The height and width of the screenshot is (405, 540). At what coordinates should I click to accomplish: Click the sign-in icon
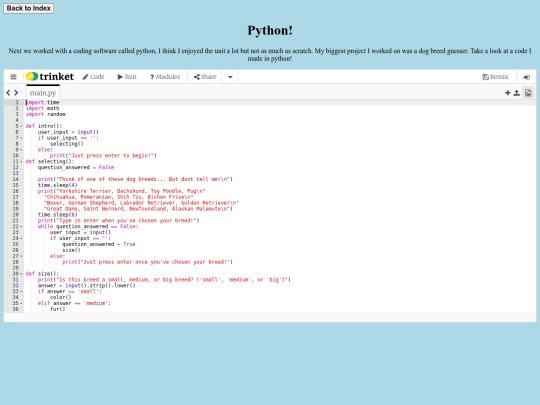527,77
